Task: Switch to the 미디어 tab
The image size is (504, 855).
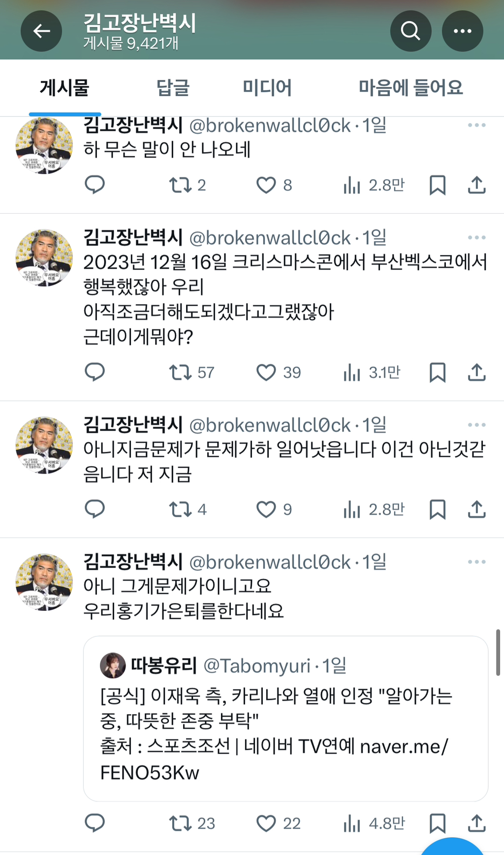Action: pyautogui.click(x=267, y=88)
